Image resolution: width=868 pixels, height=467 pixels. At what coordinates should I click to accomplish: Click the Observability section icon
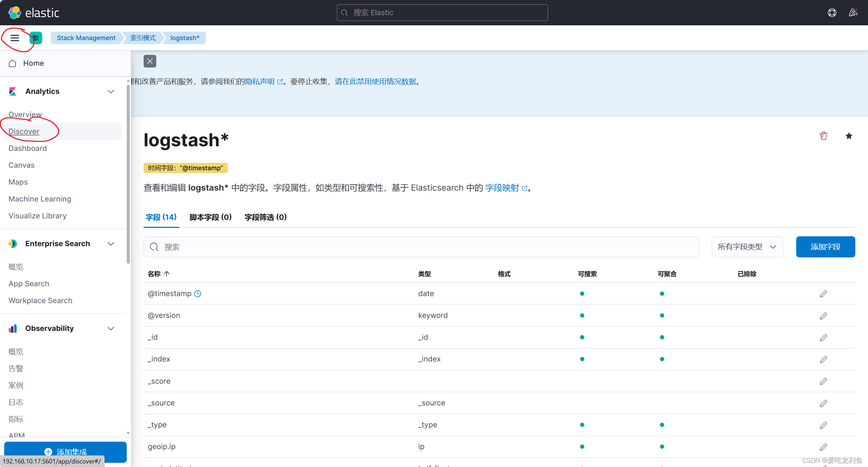13,328
